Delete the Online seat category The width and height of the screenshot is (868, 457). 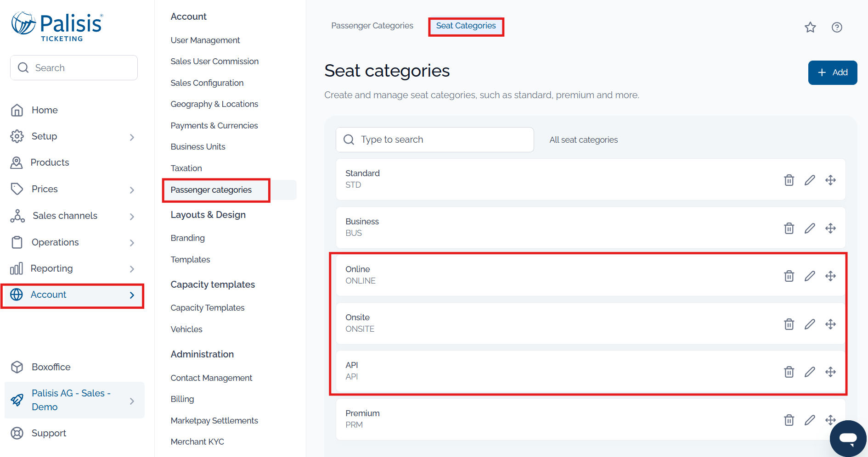[789, 276]
